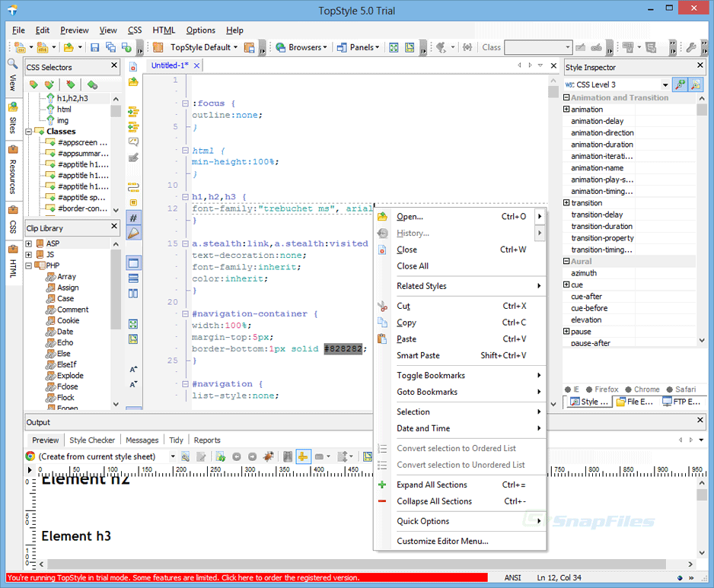Screen dimensions: 714x588
Task: Click the Save All icon
Action: (x=110, y=47)
